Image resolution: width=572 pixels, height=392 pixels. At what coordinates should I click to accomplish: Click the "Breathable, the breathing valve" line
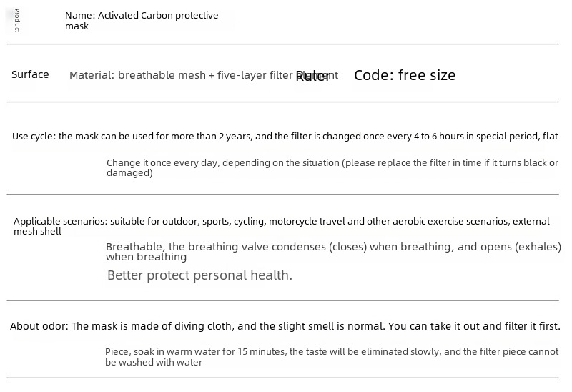point(333,247)
